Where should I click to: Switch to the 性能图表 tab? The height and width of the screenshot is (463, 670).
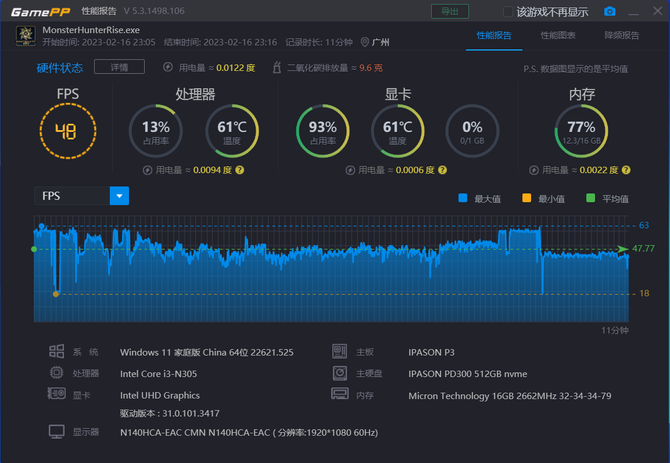click(558, 35)
